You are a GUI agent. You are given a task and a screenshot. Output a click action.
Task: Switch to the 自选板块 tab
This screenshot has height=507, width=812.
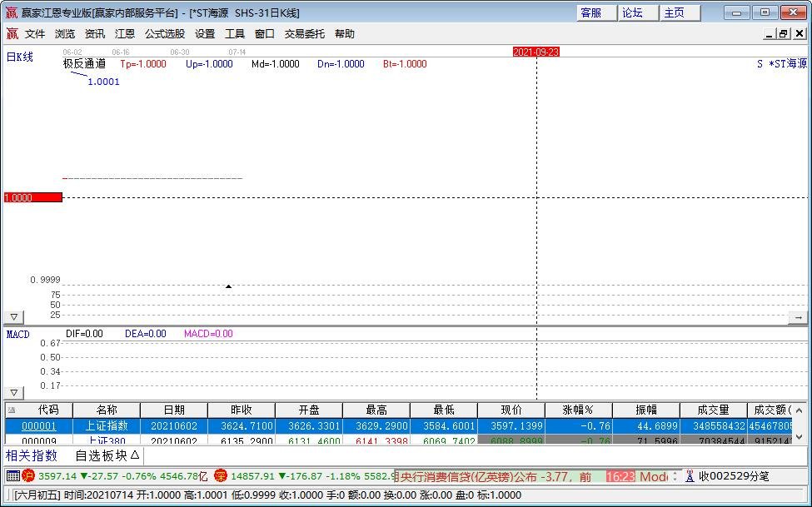tap(107, 455)
